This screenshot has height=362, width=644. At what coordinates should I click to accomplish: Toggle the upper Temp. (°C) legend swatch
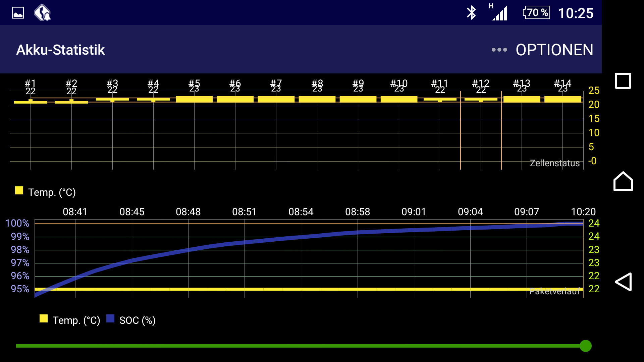point(19,191)
